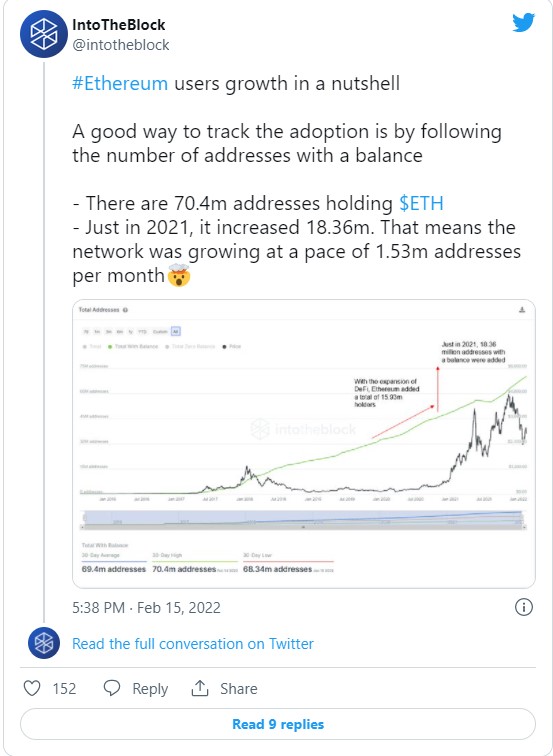Open the tweet info circle icon
Viewport: 553px width, 756px height.
pyautogui.click(x=524, y=607)
